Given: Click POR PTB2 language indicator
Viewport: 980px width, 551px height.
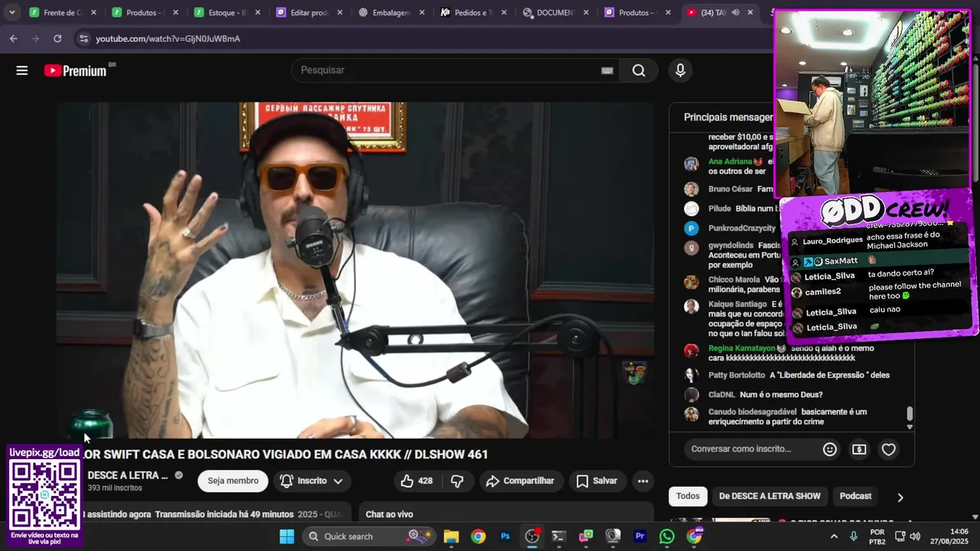Looking at the screenshot, I should [x=877, y=536].
